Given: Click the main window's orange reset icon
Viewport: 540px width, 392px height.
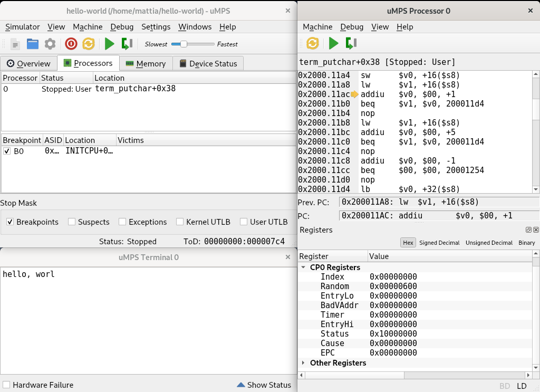Looking at the screenshot, I should click(88, 44).
